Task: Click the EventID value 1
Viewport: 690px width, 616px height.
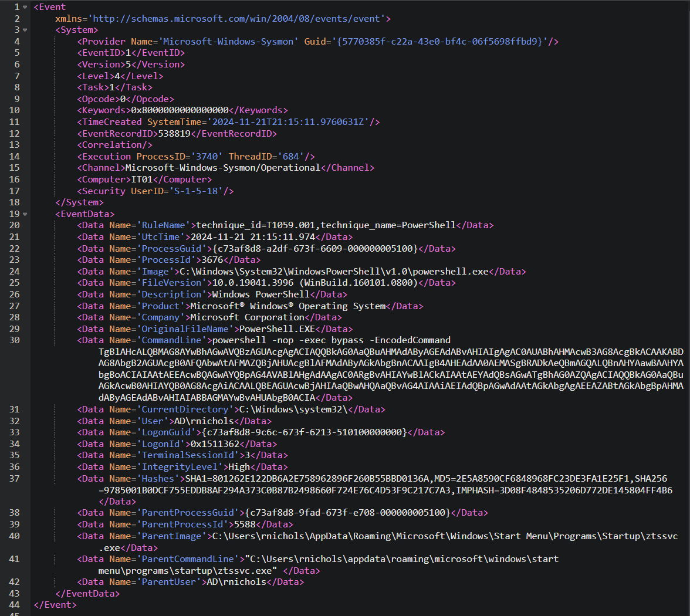Action: [x=128, y=53]
